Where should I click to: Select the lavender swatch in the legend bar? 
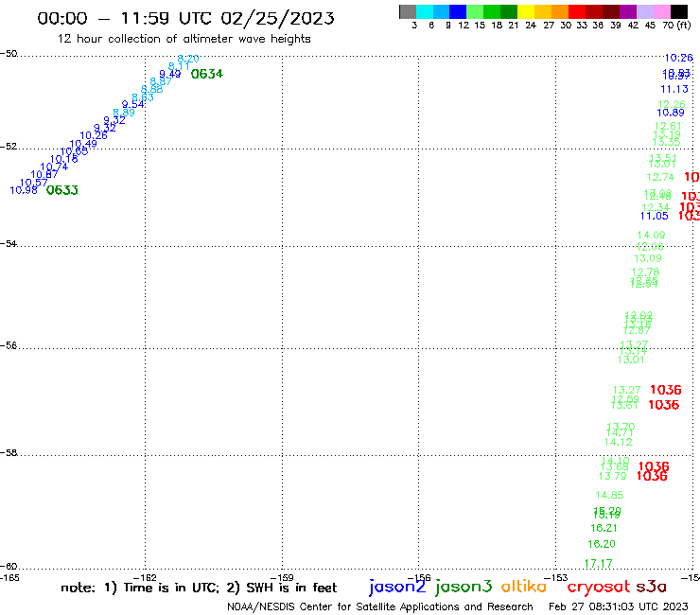point(645,11)
